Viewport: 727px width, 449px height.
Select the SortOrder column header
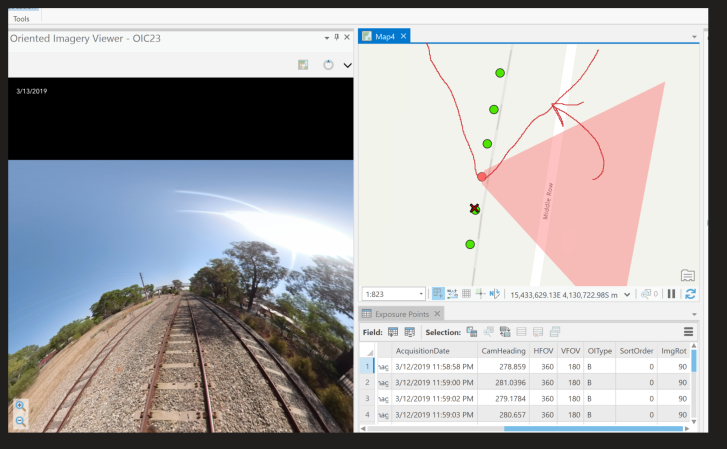tap(636, 351)
